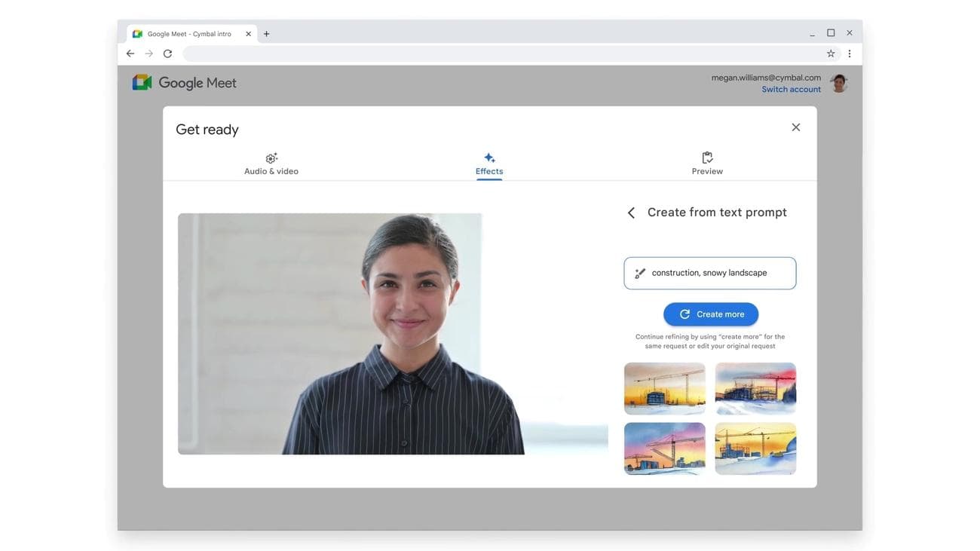Image resolution: width=980 pixels, height=551 pixels.
Task: Close the Get ready dialog
Action: click(x=795, y=127)
